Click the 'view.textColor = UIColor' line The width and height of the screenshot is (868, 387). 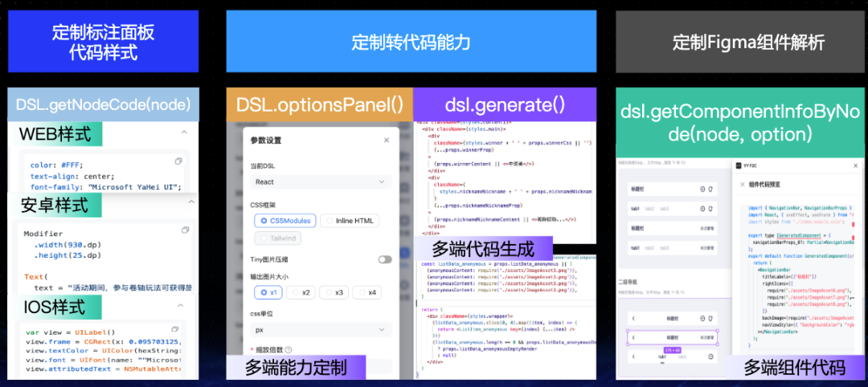(x=104, y=350)
